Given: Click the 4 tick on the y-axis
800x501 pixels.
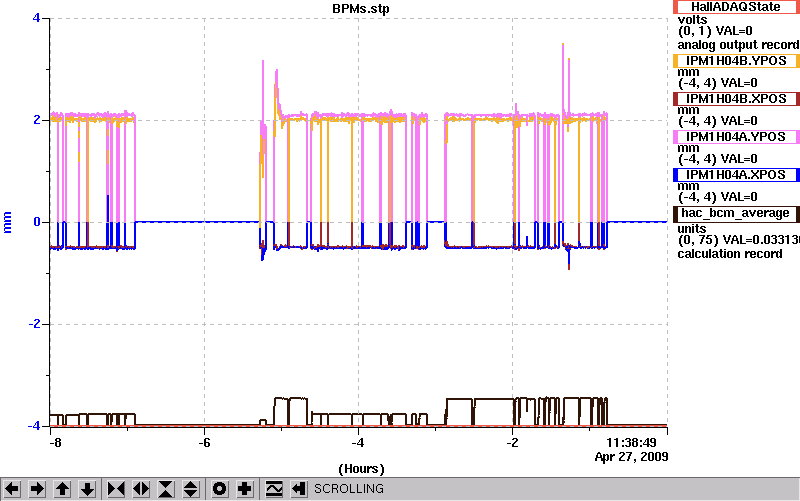Looking at the screenshot, I should click(x=36, y=18).
